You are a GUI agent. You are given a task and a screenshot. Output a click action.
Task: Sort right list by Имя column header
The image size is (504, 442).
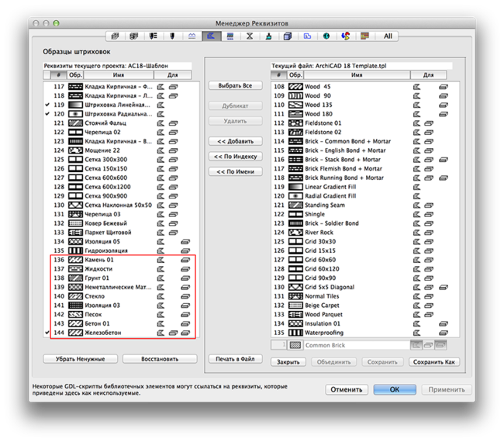point(357,75)
